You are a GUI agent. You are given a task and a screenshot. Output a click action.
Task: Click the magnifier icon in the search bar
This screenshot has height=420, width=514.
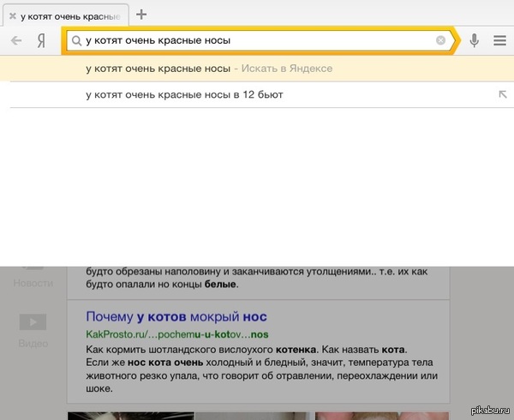coord(76,40)
